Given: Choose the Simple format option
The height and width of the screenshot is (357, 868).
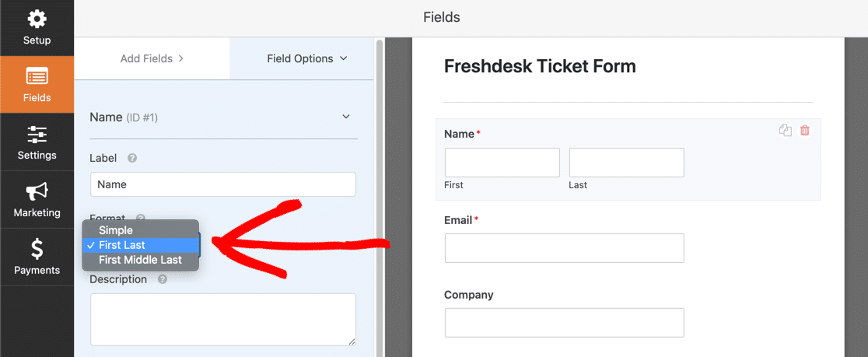Looking at the screenshot, I should [116, 230].
